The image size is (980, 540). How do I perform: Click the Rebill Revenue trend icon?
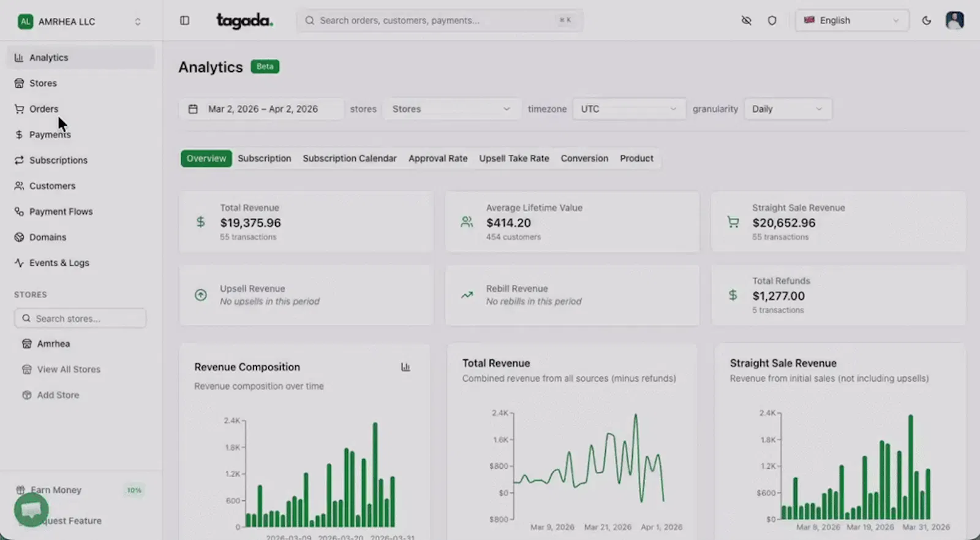467,295
